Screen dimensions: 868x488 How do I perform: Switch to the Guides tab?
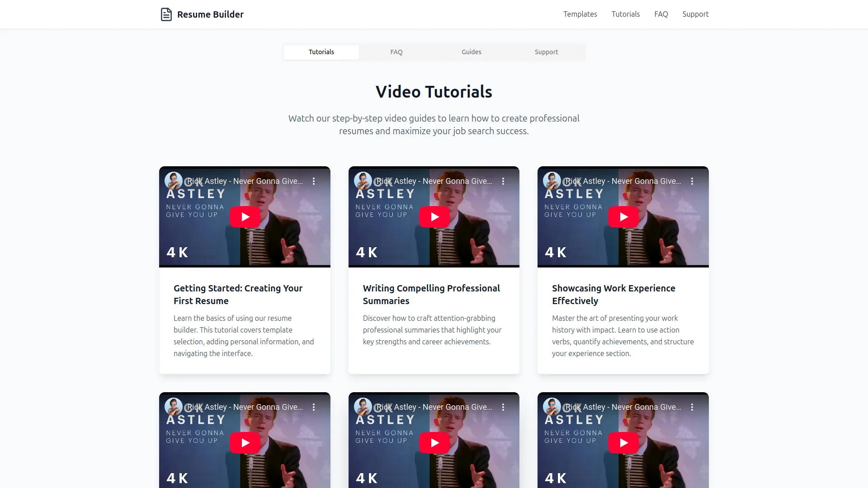point(471,52)
